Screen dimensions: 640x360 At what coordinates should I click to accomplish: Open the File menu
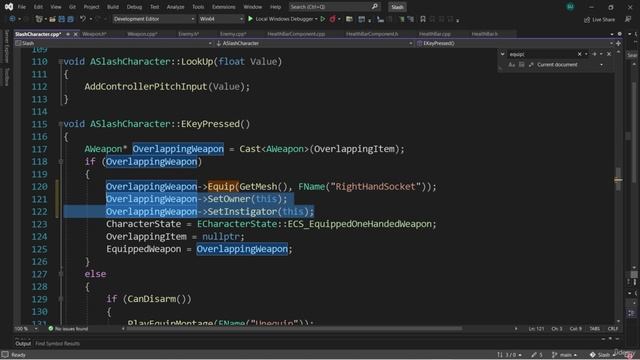(22, 7)
